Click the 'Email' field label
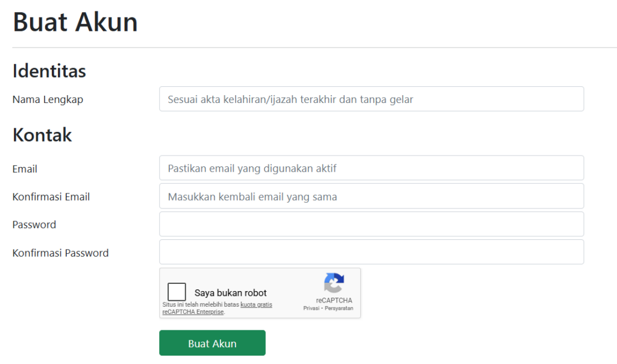The image size is (617, 364). coord(25,169)
